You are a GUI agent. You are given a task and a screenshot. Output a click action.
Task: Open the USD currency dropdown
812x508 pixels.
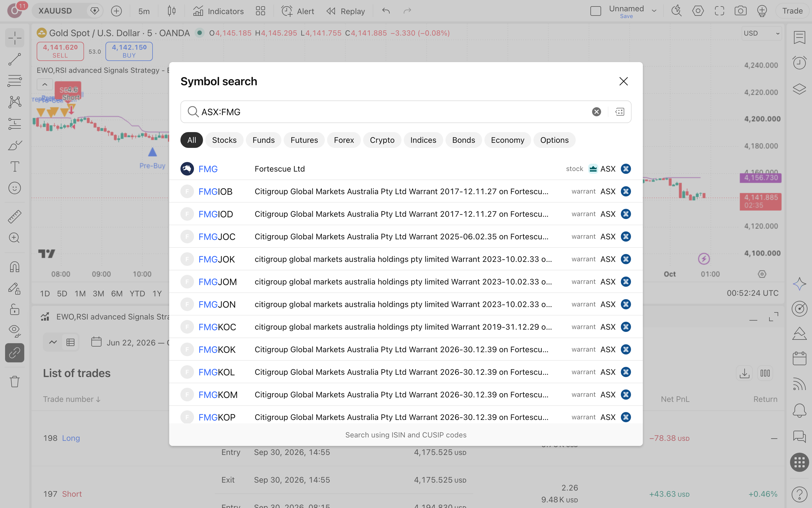tap(761, 33)
